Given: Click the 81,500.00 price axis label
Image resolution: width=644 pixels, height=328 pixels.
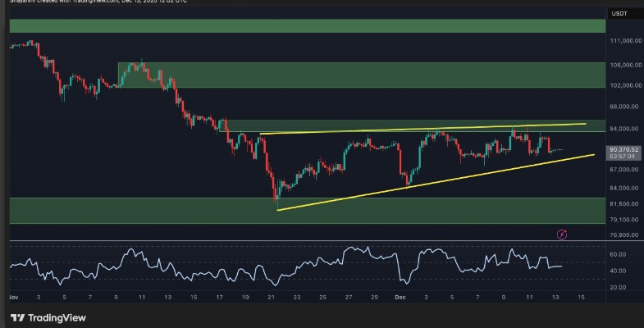Looking at the screenshot, I should [624, 203].
